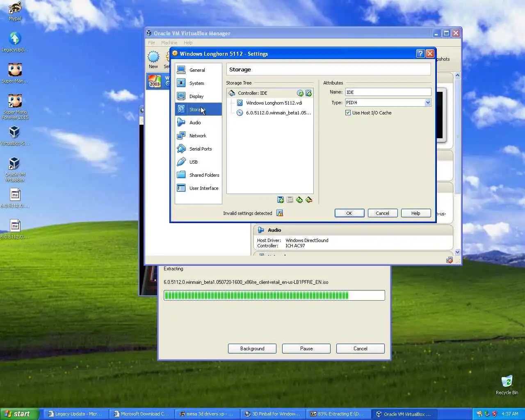Screen dimensions: 525x420
Task: Click OK in the settings dialog
Action: pyautogui.click(x=349, y=213)
